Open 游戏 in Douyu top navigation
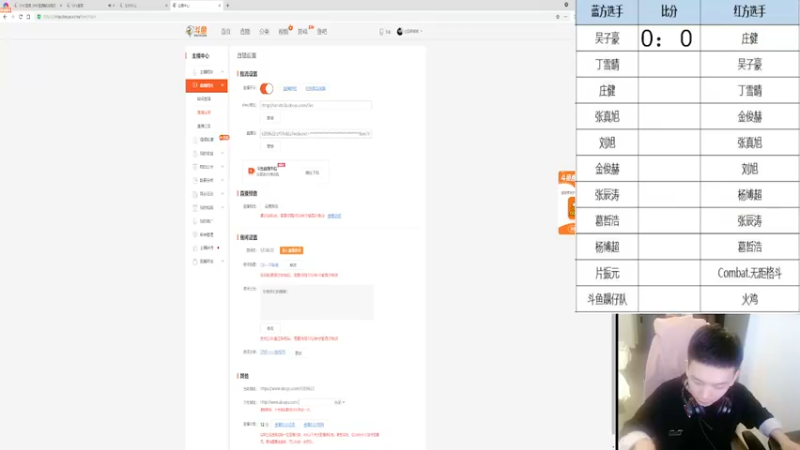Screen dimensions: 800x450 click(303, 32)
